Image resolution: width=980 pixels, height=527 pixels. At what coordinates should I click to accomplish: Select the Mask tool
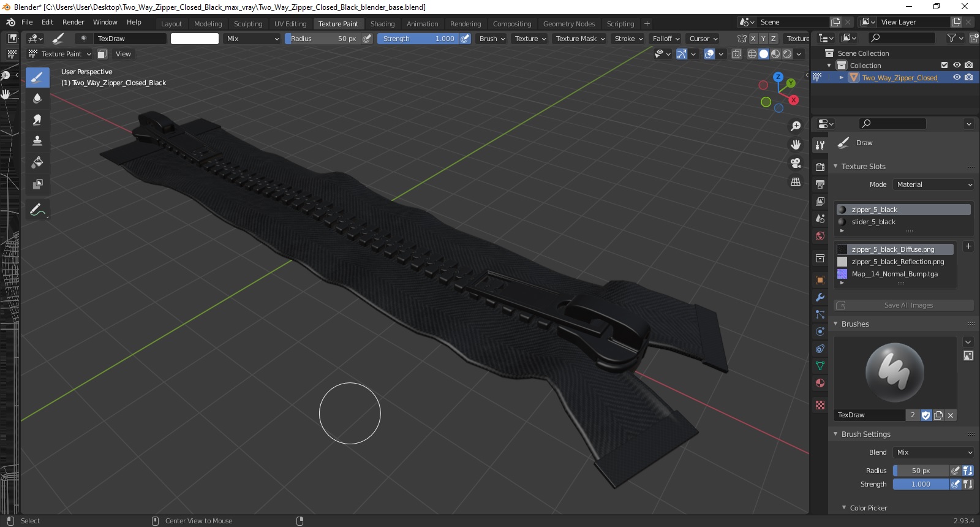coord(37,184)
